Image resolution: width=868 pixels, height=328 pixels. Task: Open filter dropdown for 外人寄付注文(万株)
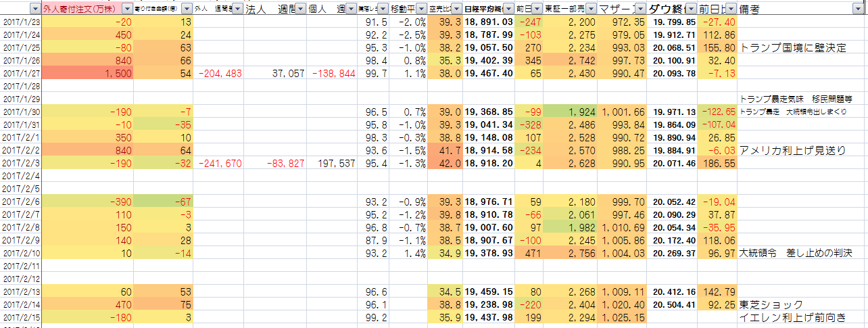click(127, 9)
